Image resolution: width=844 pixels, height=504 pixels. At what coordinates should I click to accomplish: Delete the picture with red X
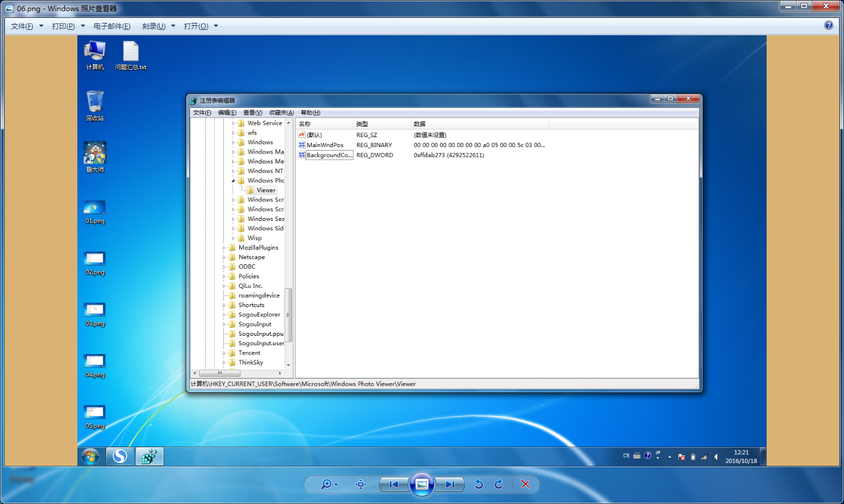[525, 484]
